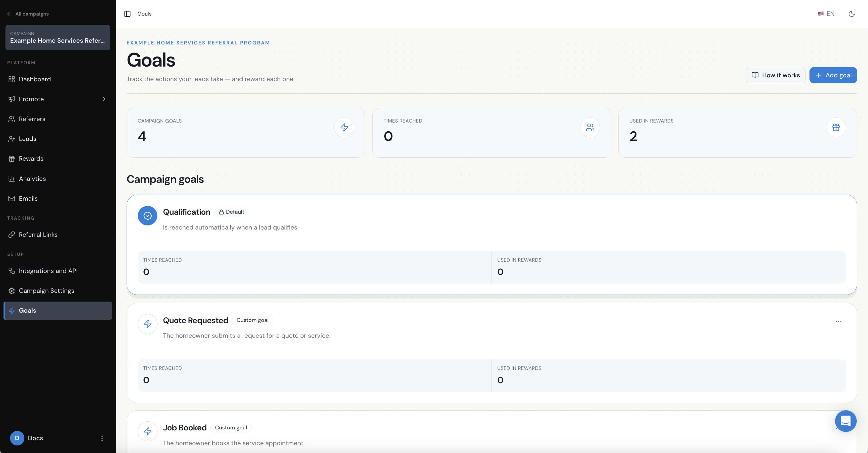This screenshot has width=868, height=453.
Task: Click the Quote Requested lightning icon
Action: 147,324
